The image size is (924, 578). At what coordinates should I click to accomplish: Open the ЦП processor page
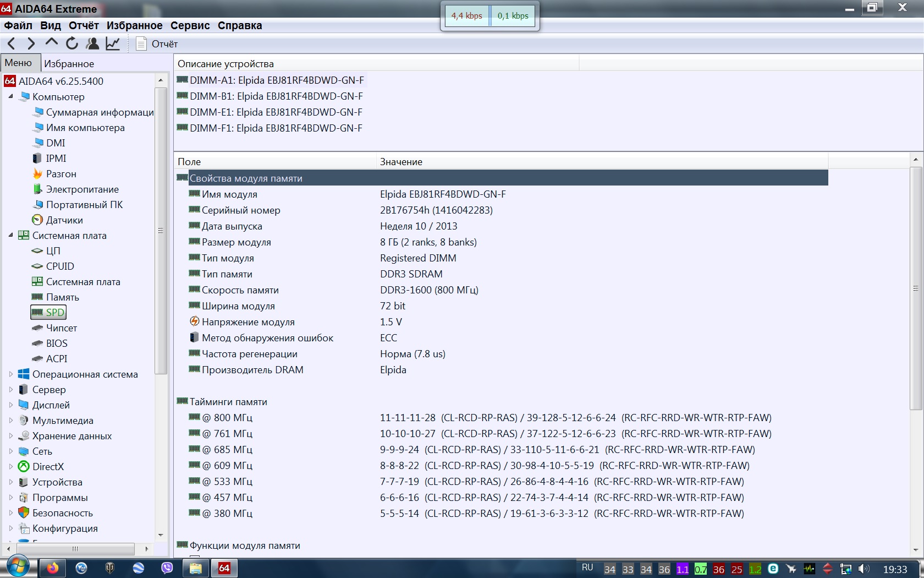pos(46,250)
